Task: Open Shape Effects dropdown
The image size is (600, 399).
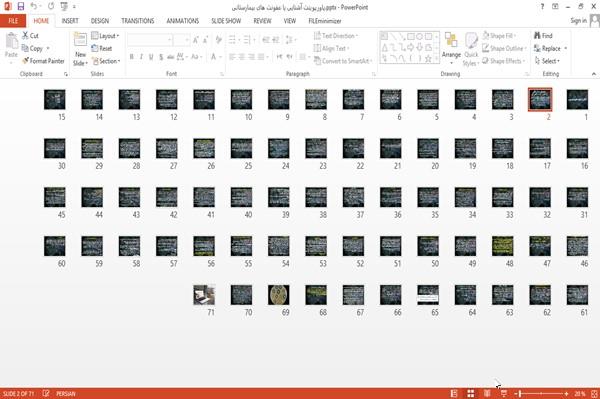Action: point(504,61)
